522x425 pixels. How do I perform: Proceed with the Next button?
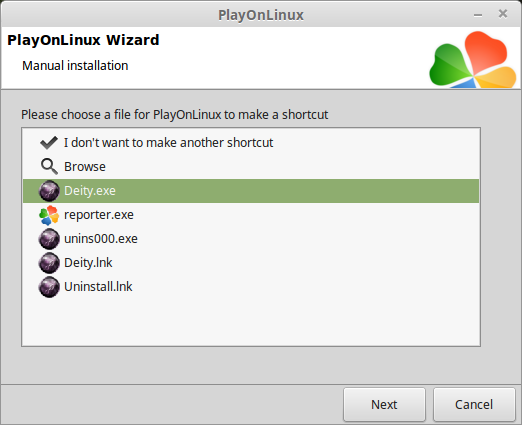click(x=384, y=404)
